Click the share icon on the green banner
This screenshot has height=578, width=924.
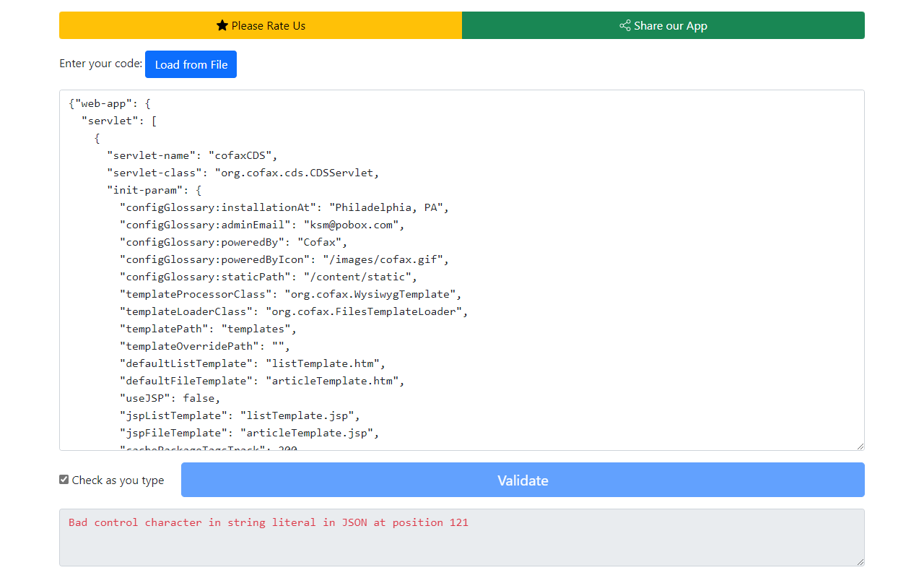point(624,25)
